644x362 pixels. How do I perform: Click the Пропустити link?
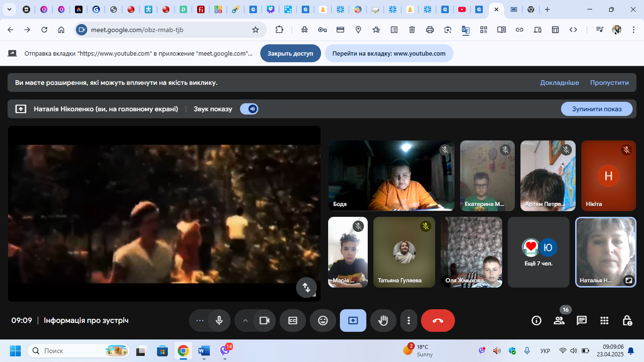tap(610, 82)
